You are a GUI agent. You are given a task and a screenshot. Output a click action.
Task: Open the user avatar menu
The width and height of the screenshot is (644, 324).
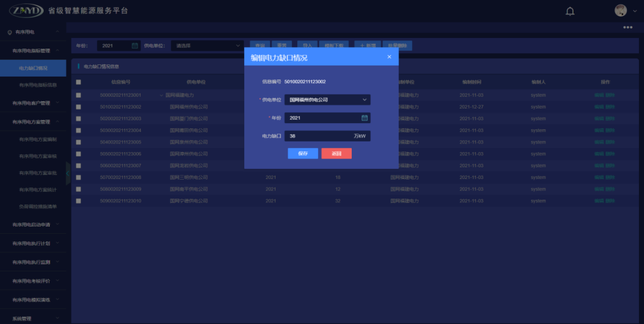point(620,11)
